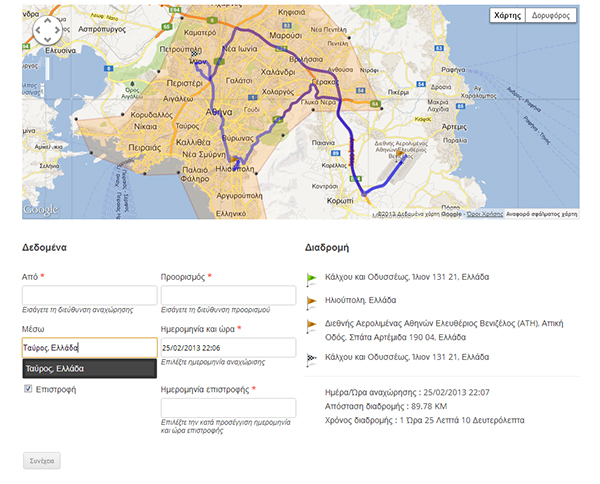Click 'Ημέρα/Ώρα αναχώρησης' departure text
The image size is (600, 484).
click(407, 393)
